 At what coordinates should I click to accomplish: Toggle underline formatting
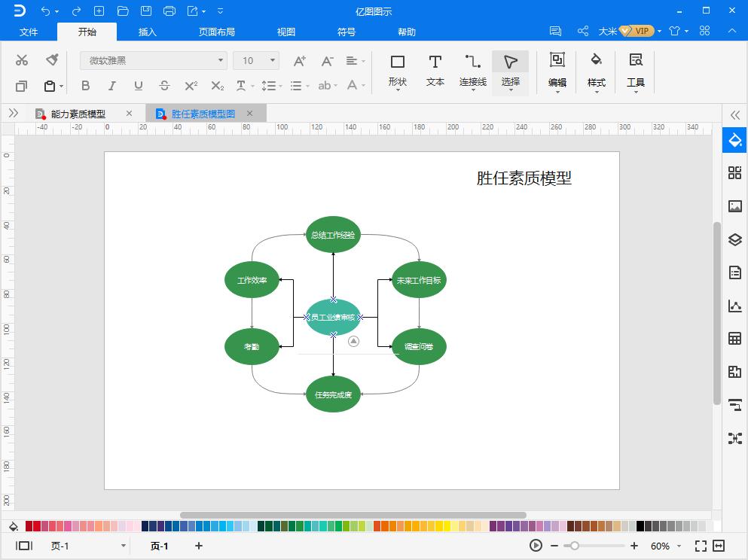138,86
